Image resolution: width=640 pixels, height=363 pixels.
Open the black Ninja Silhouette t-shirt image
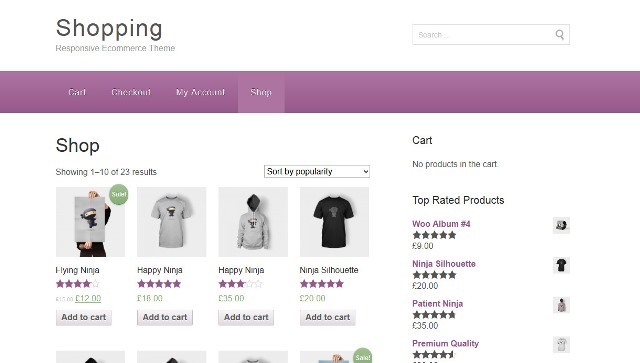334,222
